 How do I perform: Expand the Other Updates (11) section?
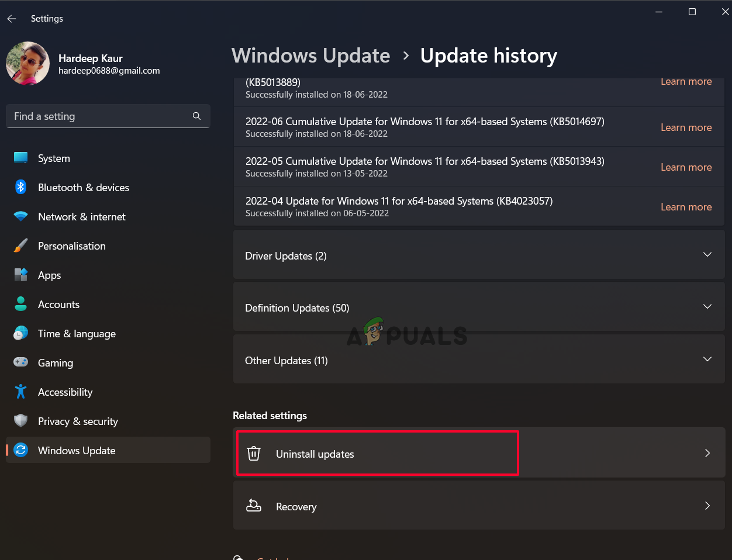coord(479,359)
